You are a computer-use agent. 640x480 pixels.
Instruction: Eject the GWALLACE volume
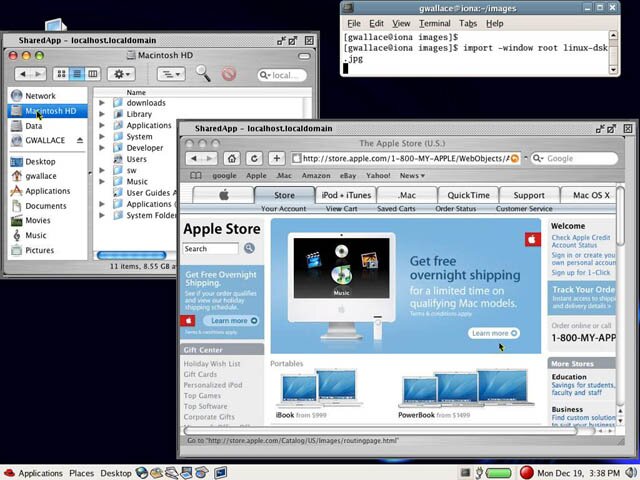coord(80,140)
